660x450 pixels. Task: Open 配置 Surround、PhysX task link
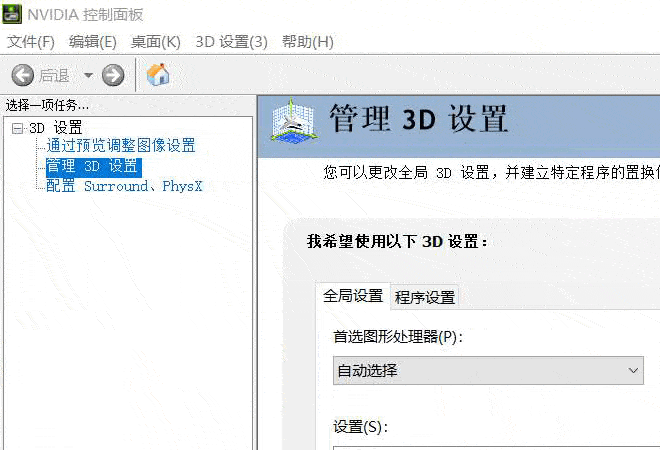tap(124, 186)
